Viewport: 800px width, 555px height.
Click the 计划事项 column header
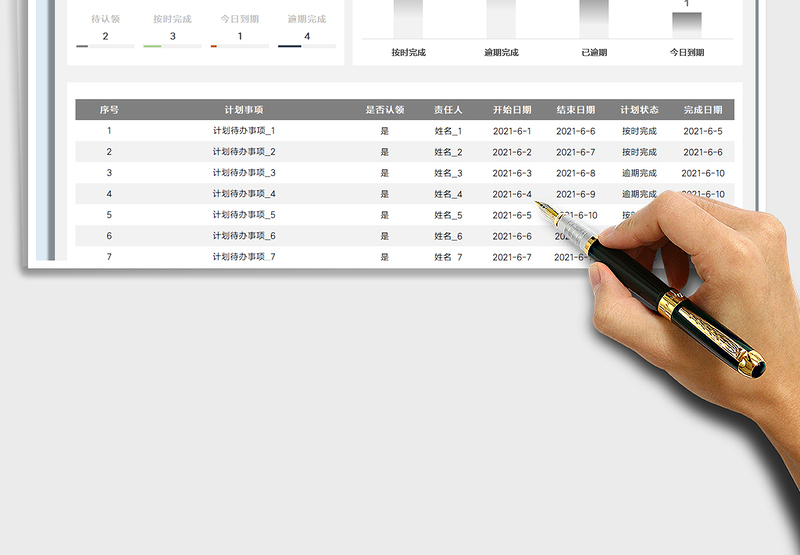(244, 110)
